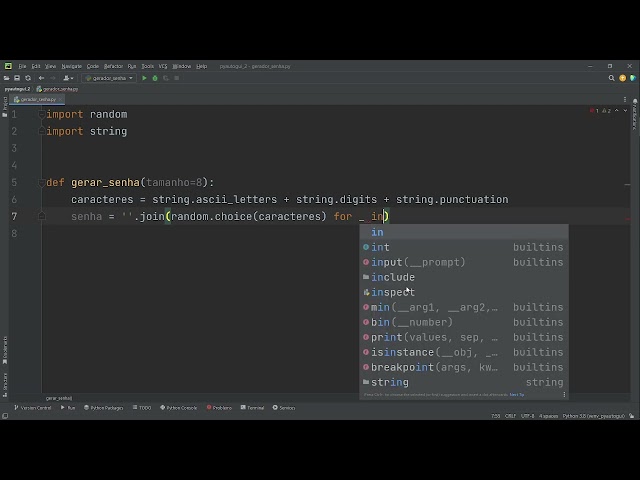Open the Run tool window

pos(68,408)
